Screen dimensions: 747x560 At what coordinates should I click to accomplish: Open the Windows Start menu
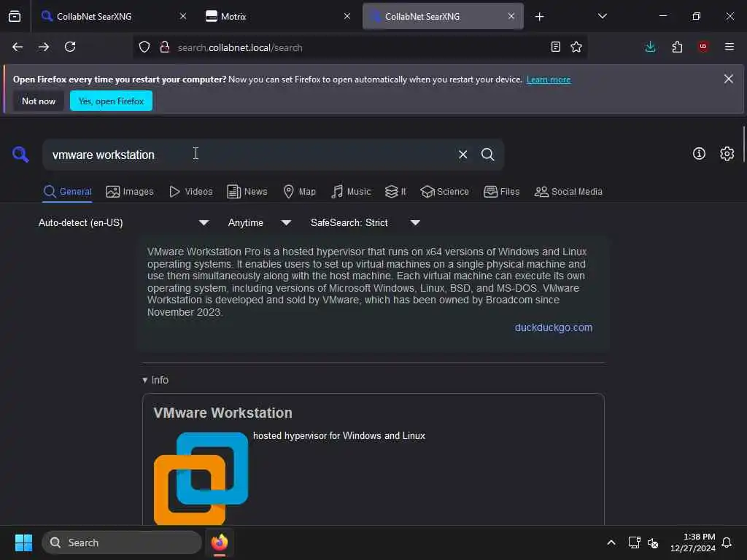tap(23, 542)
